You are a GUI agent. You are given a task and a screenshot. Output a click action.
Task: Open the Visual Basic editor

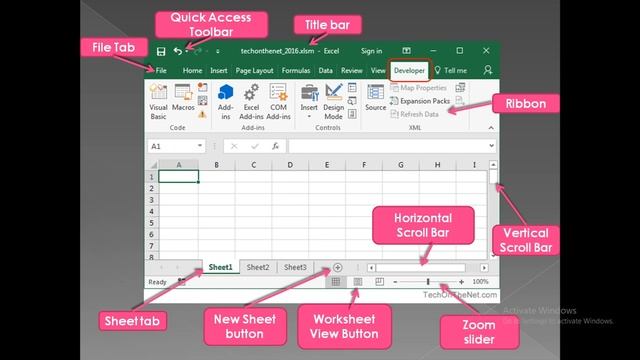158,102
